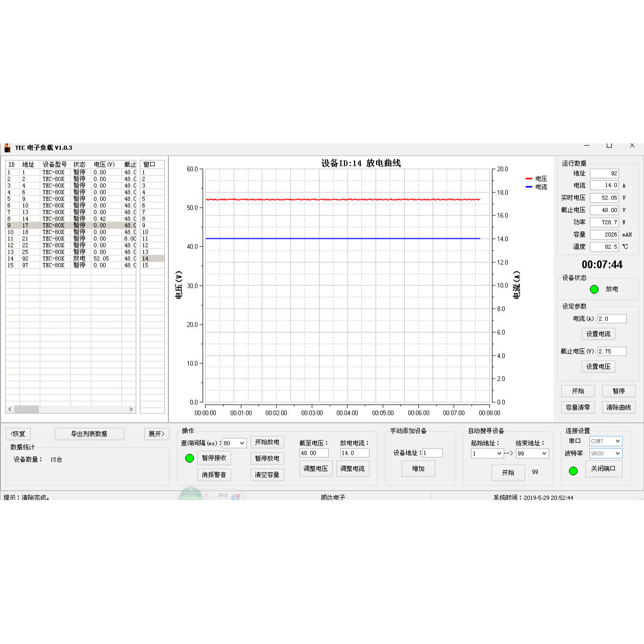
Task: Click the left arrow of list scrollbar
Action: pos(10,409)
